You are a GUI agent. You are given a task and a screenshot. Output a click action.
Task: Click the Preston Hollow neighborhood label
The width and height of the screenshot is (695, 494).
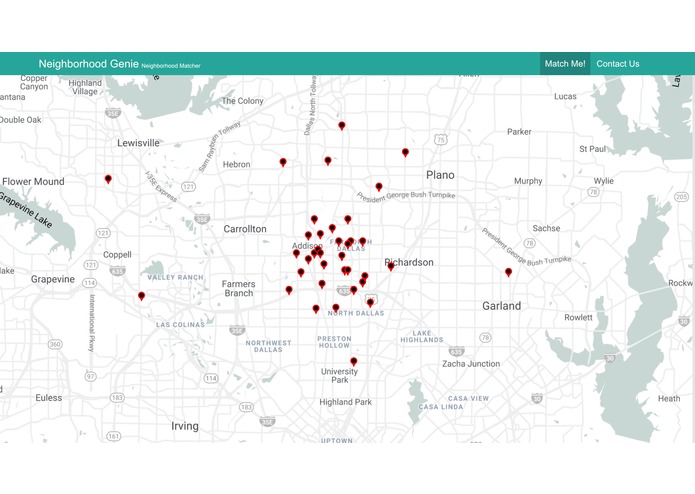(x=334, y=342)
